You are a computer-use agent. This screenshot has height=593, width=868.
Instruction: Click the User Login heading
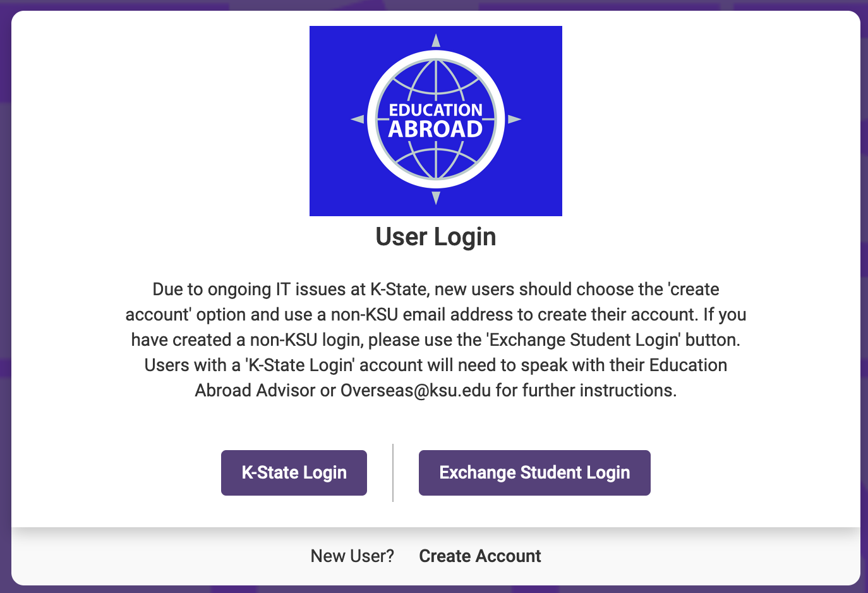pos(435,237)
